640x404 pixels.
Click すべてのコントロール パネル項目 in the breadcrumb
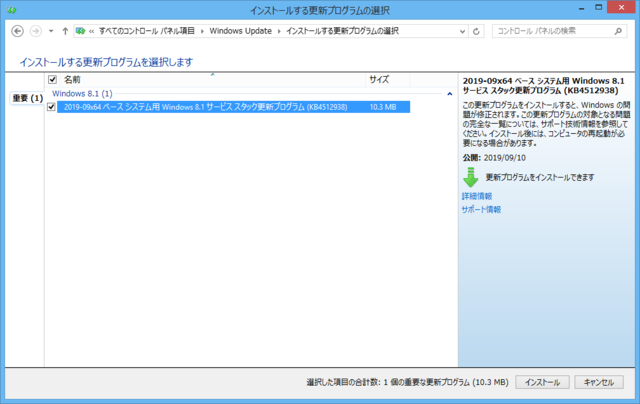point(147,31)
